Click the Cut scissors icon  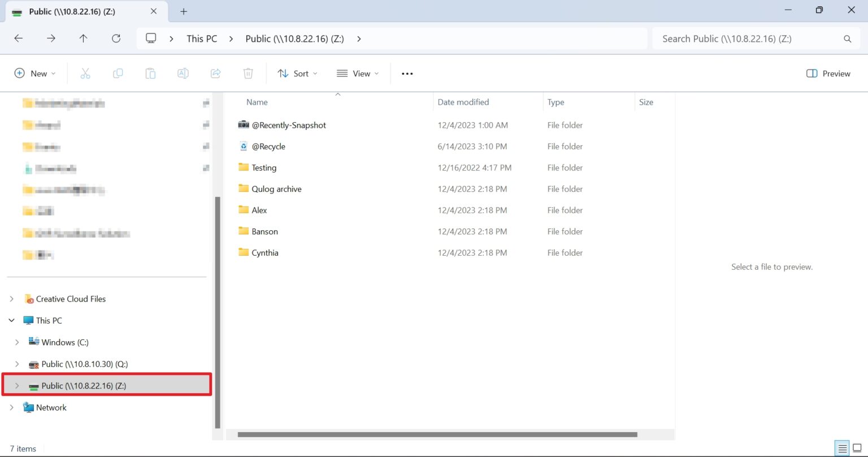(85, 74)
